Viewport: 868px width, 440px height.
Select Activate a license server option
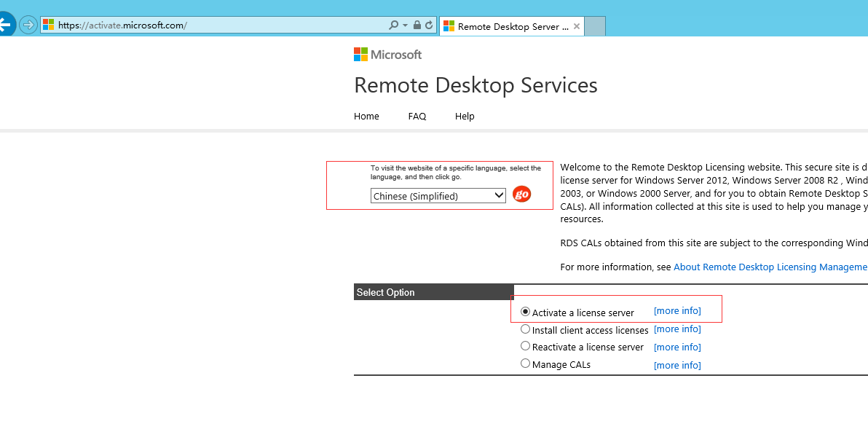[526, 312]
